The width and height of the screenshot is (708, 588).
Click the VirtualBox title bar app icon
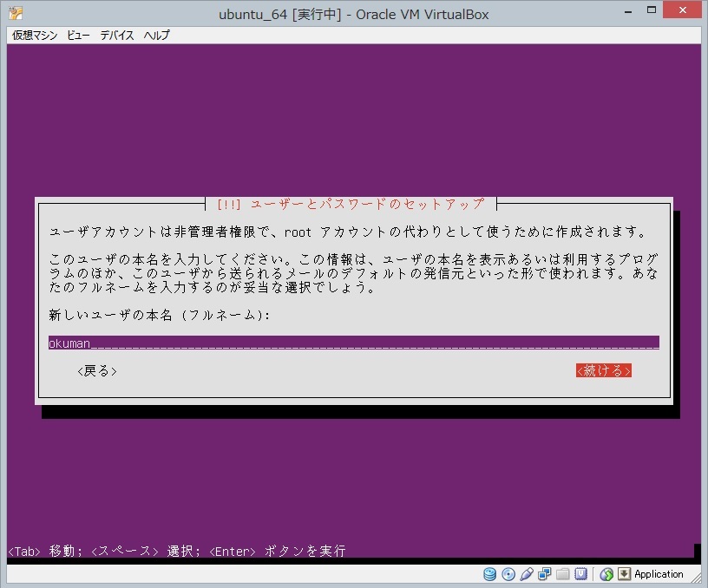16,14
